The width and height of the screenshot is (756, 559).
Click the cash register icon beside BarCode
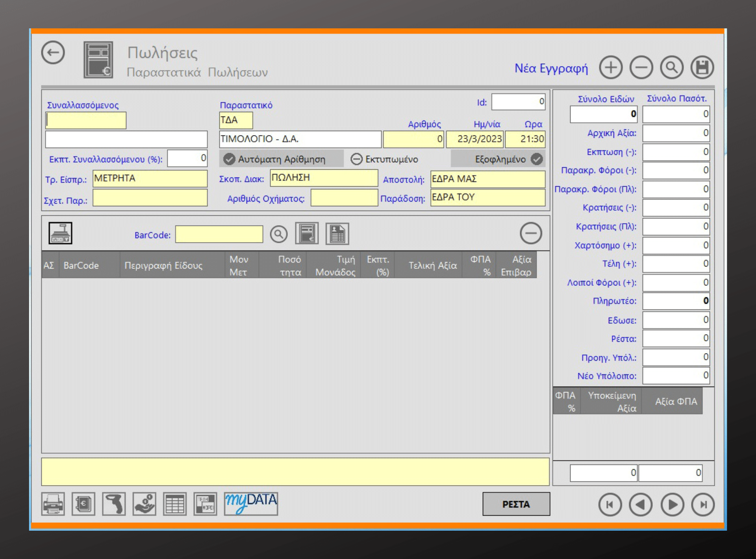(60, 233)
